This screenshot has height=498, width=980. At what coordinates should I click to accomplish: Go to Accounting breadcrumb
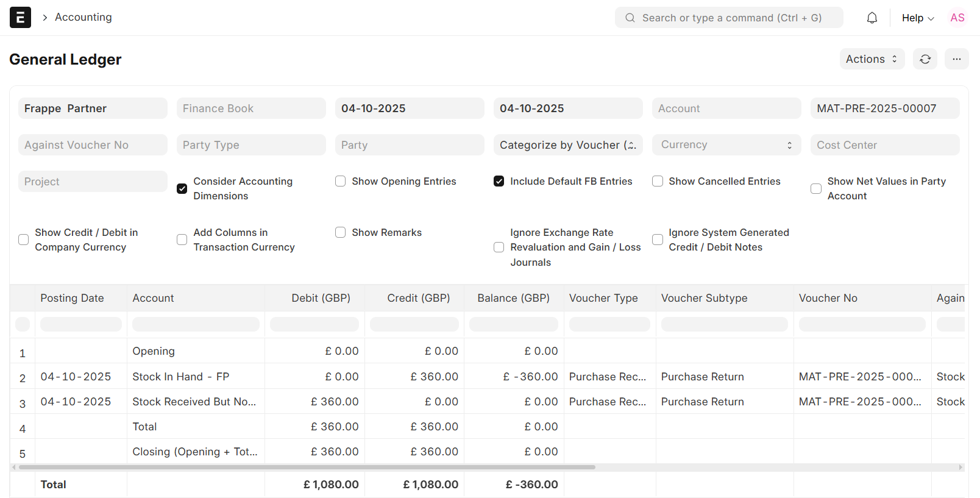83,17
